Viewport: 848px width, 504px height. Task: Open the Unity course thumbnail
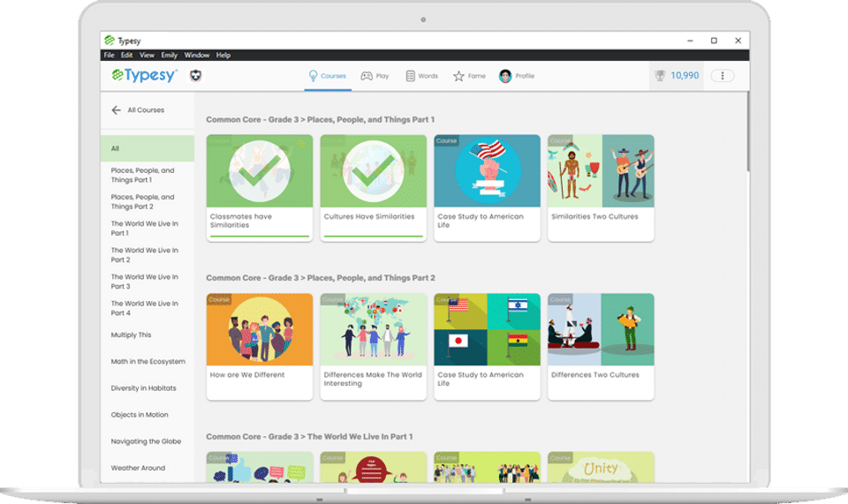point(601,467)
